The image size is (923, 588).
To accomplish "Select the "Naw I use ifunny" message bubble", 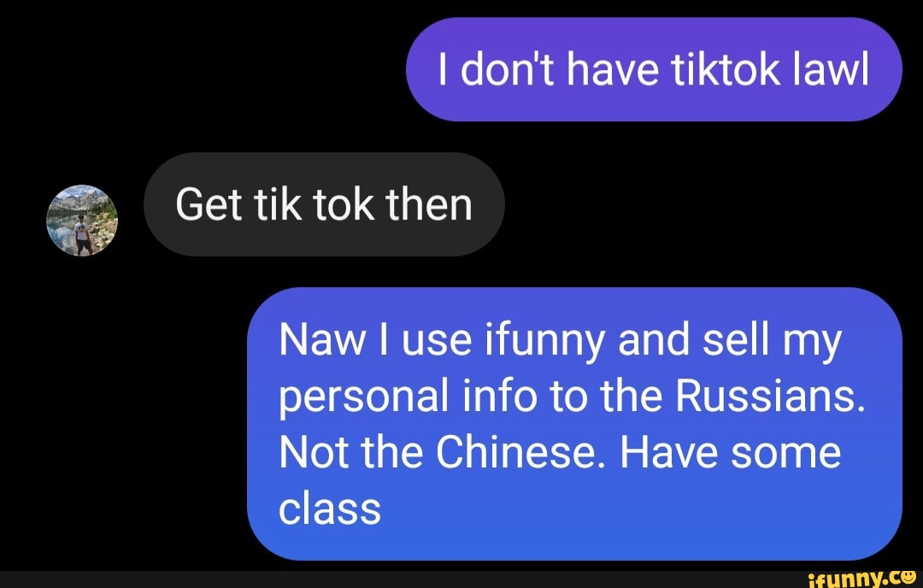I will (x=574, y=424).
